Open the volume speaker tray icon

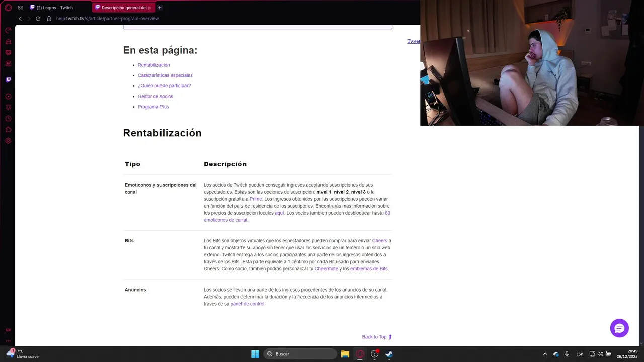(x=600, y=354)
